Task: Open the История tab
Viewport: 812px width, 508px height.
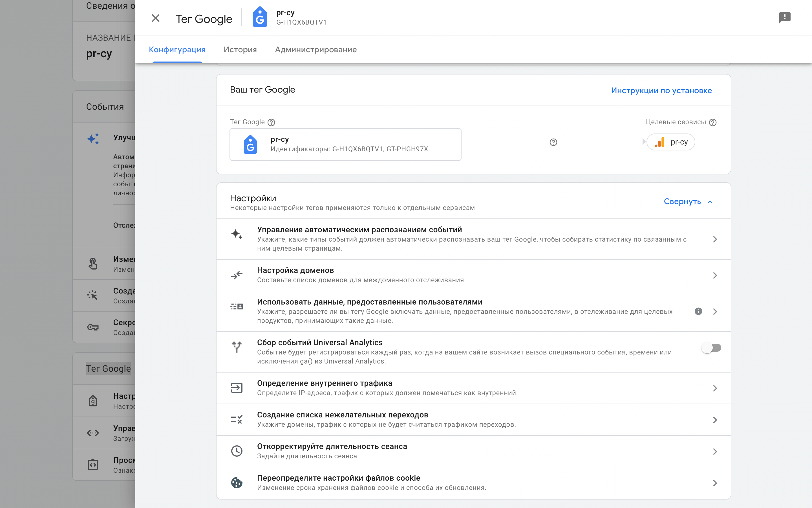Action: click(240, 50)
